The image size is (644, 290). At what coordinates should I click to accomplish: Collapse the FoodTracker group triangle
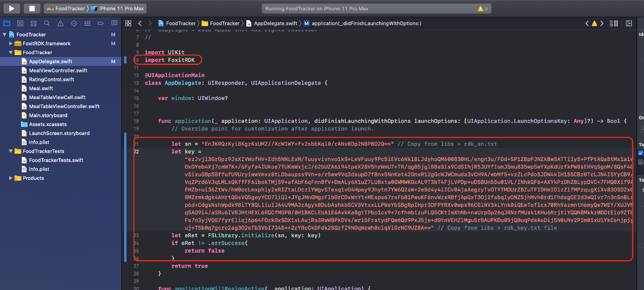tap(11, 52)
